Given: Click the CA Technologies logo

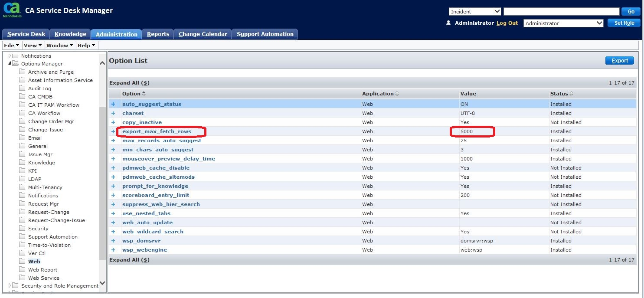Looking at the screenshot, I should pos(12,10).
